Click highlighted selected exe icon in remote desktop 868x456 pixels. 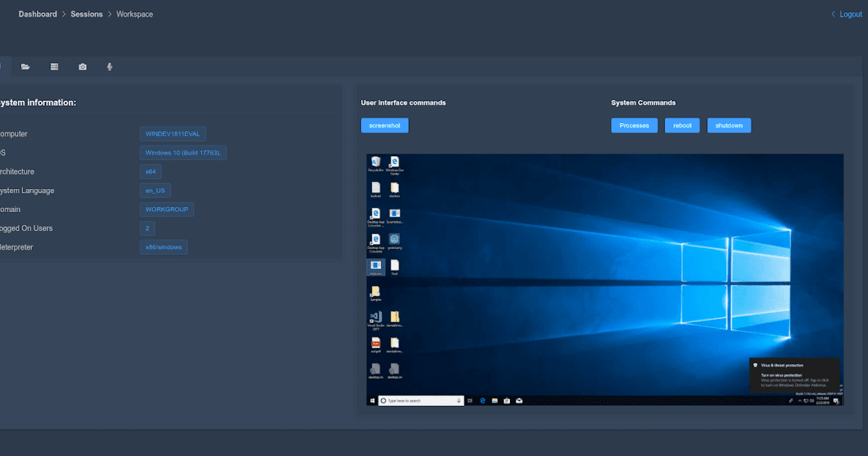tap(375, 267)
